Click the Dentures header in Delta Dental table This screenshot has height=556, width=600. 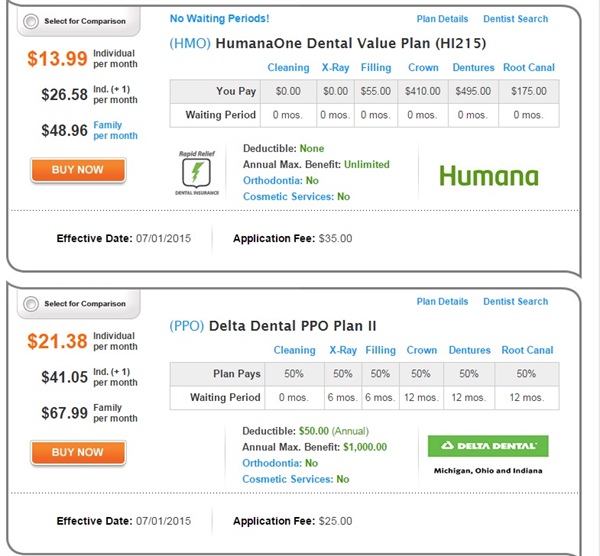[x=469, y=350]
